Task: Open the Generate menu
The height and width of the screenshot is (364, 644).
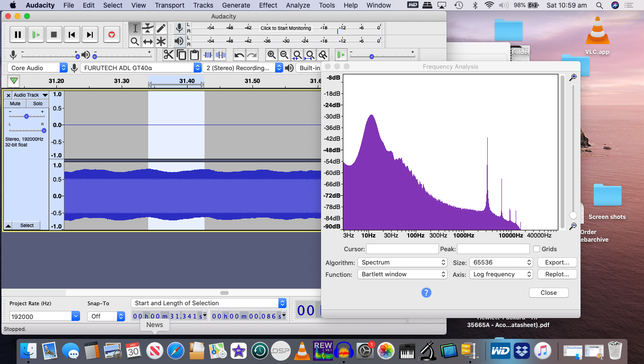Action: (236, 5)
